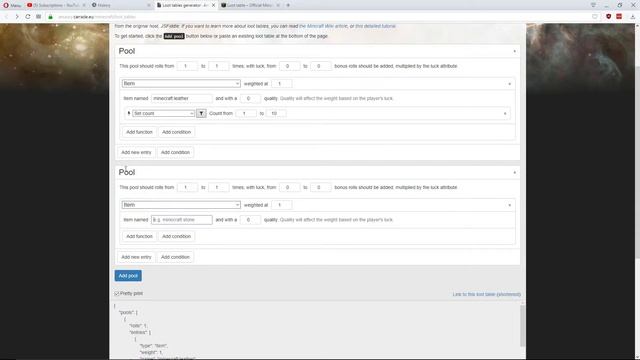The height and width of the screenshot is (360, 640).
Task: Click the first pool's weighted at field
Action: tap(282, 84)
